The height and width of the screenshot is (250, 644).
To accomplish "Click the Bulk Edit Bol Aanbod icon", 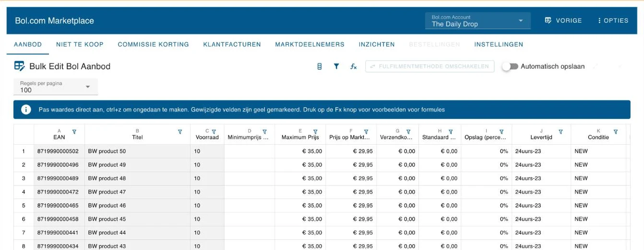I will 19,66.
